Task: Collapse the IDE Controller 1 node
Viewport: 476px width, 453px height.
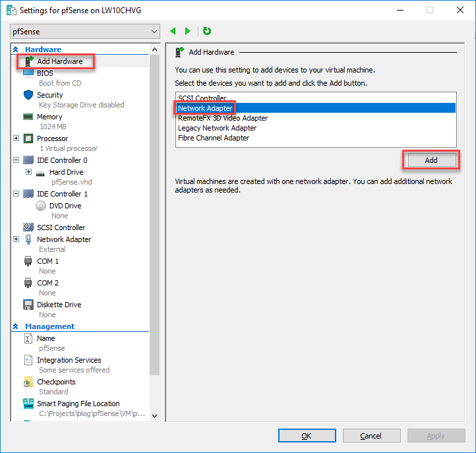Action: tap(16, 194)
